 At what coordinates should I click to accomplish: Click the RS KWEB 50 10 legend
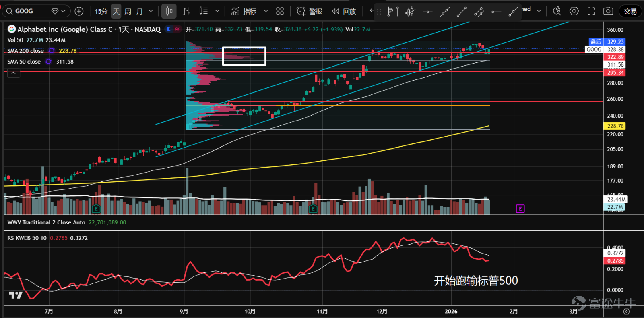(x=27, y=238)
